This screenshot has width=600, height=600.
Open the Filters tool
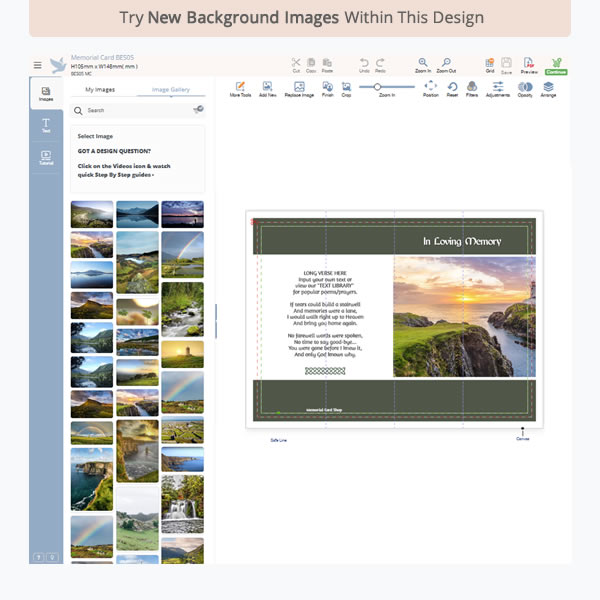point(472,88)
